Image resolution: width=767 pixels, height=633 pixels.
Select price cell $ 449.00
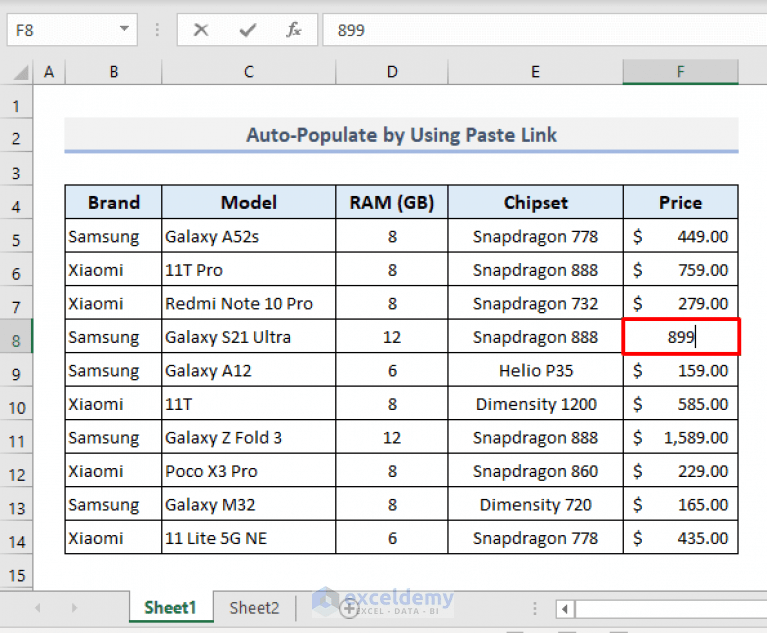click(680, 236)
